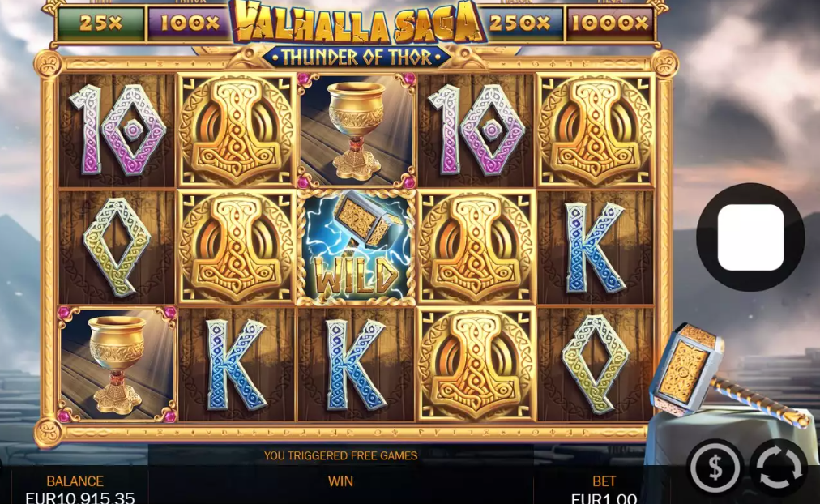The width and height of the screenshot is (820, 504).
Task: Click the Q symbol in left reel
Action: coord(117,247)
